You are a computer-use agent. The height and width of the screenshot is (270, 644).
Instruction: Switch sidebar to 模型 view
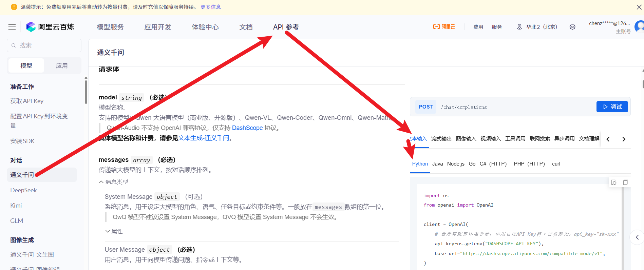(x=26, y=65)
